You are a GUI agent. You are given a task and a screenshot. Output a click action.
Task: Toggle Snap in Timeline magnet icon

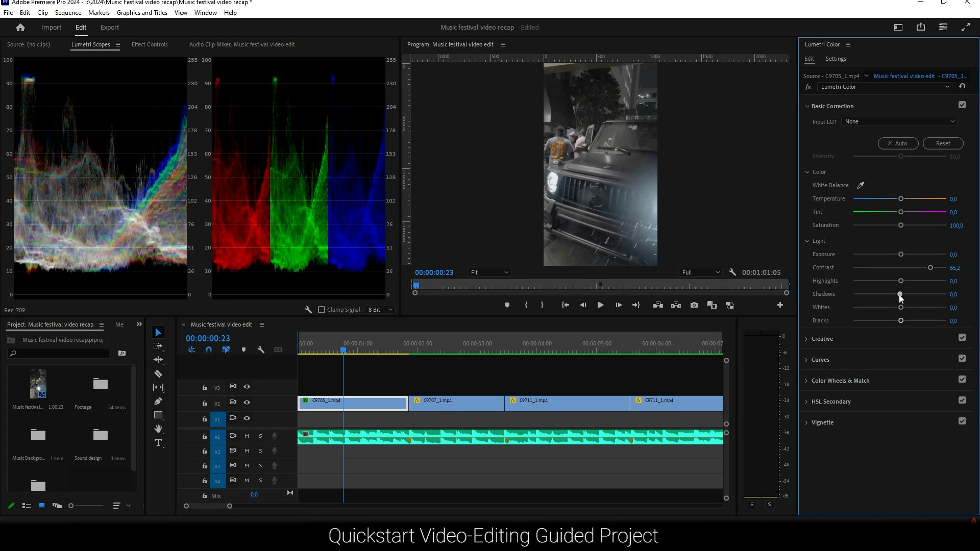point(209,349)
